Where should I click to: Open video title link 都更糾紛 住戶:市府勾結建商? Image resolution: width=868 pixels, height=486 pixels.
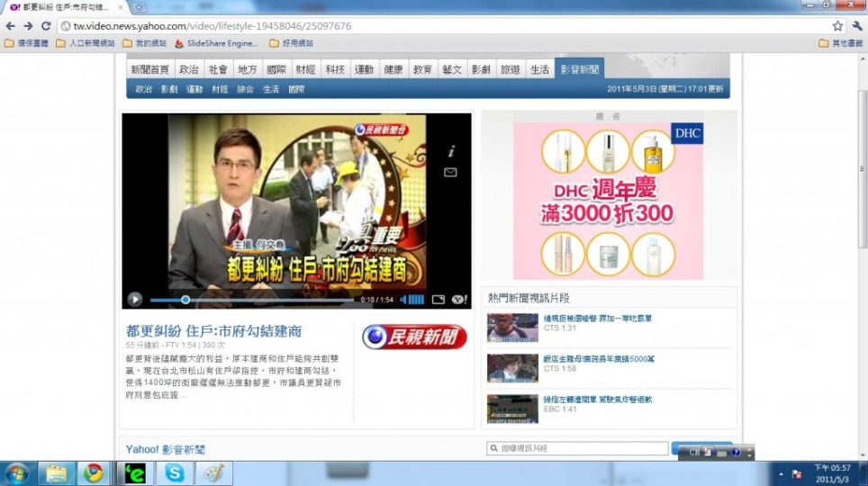[214, 331]
